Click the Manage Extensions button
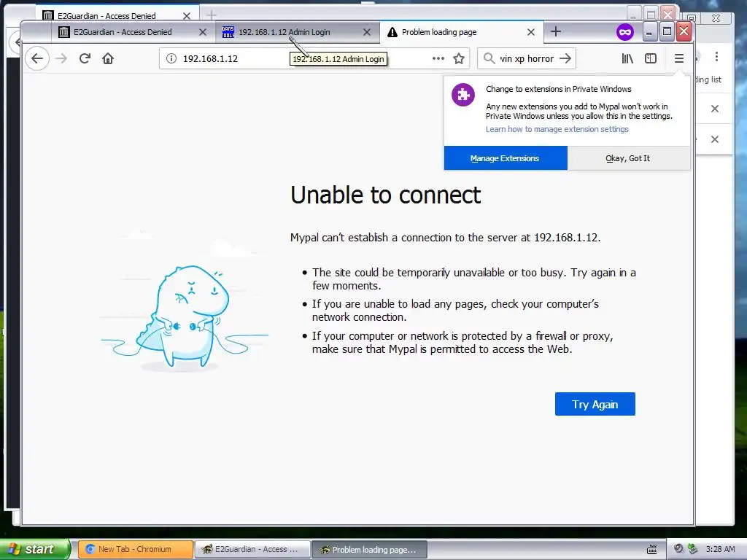Image resolution: width=747 pixels, height=560 pixels. click(505, 158)
